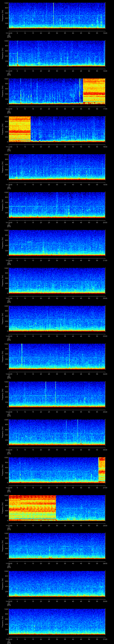
Task: Click the spectrogram panel starting at 14:23:00
Action: click(57, 357)
